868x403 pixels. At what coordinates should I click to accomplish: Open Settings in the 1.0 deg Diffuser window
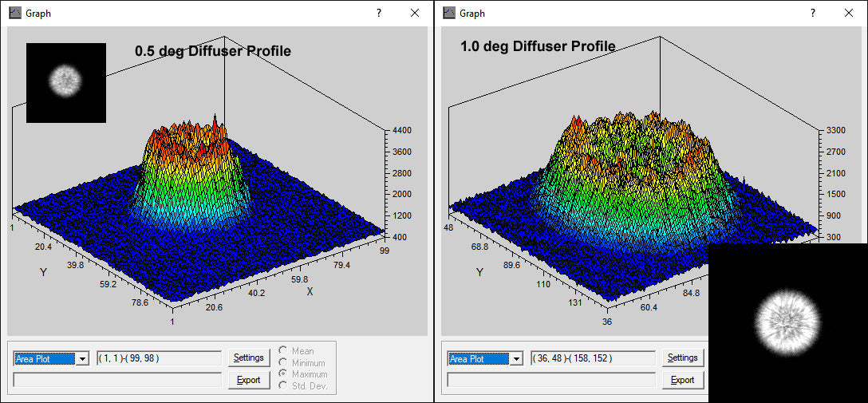[x=682, y=358]
